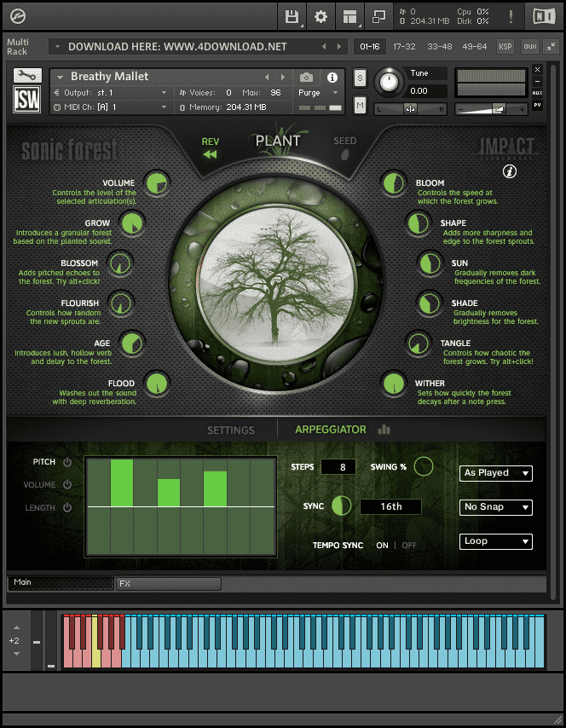566x728 pixels.
Task: Show the Main tab
Action: pyautogui.click(x=61, y=583)
